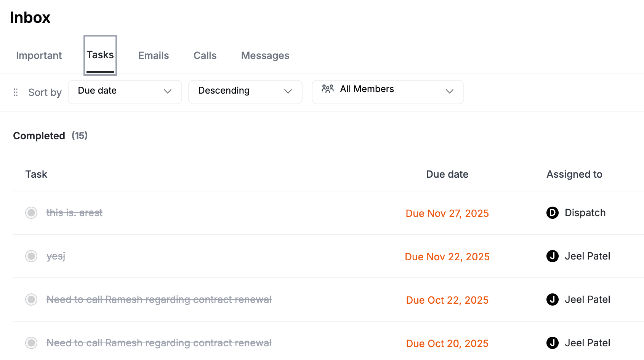Click Jeel Patel in the yesj row
Screen dimensions: 644x360
point(588,256)
